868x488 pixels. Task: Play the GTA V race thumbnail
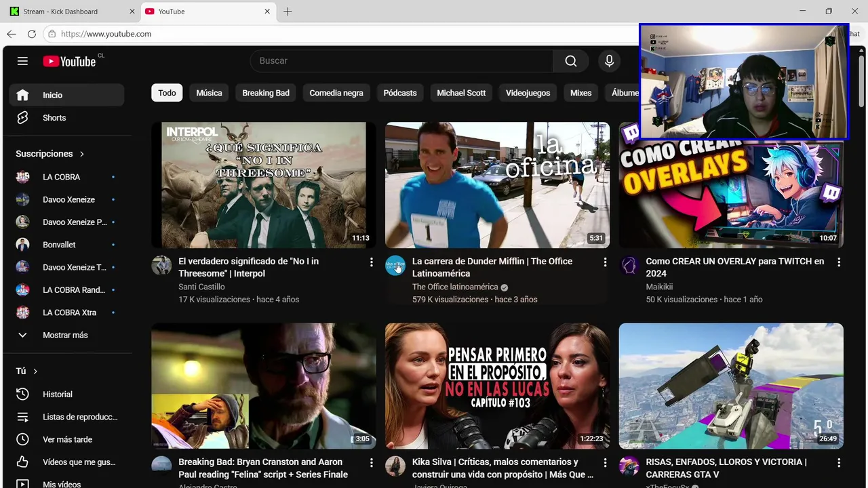pyautogui.click(x=731, y=386)
